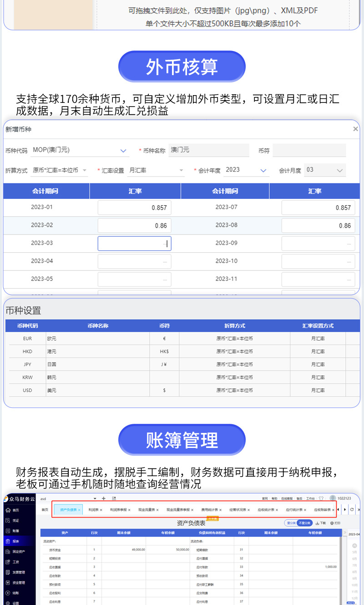Switch to the 应收账龄表 tab
Viewport: 364px width, 605px height.
pos(322,510)
